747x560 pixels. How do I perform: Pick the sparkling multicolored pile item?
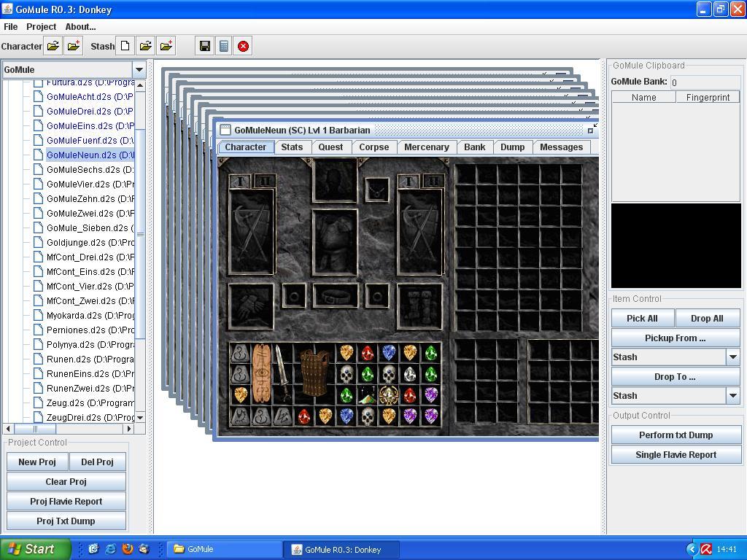click(368, 395)
